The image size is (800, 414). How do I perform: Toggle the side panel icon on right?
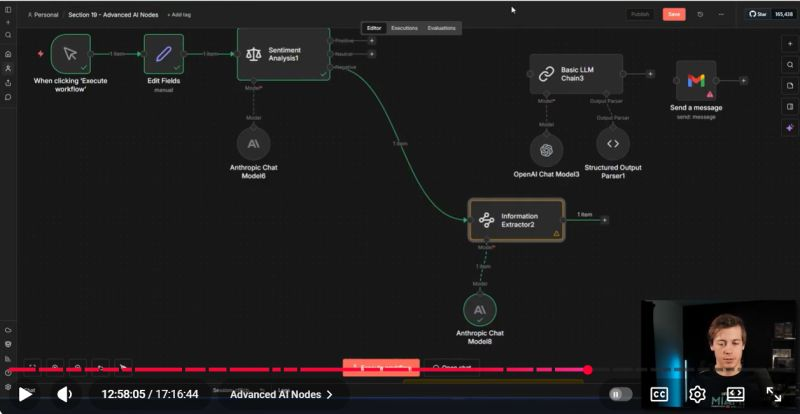click(790, 106)
